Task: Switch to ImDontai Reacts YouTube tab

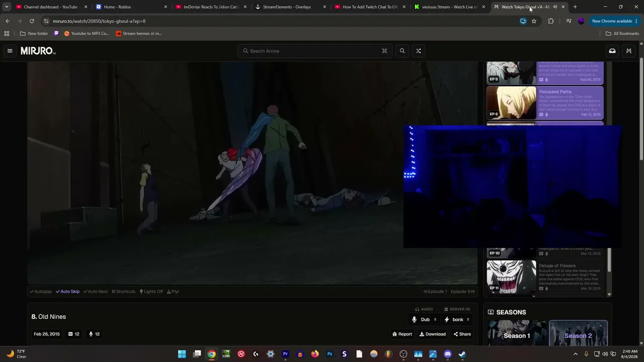Action: click(211, 7)
